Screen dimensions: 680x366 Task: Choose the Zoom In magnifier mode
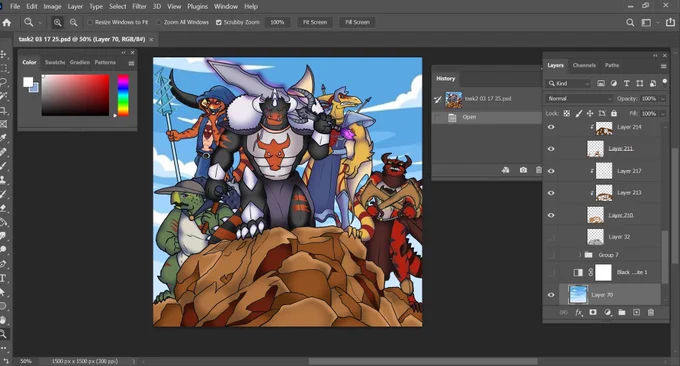click(x=57, y=23)
